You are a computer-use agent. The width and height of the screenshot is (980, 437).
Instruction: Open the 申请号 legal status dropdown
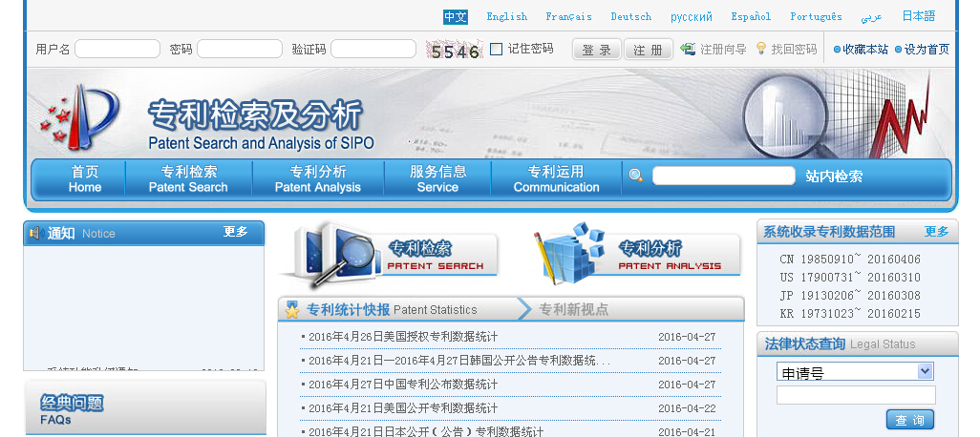tap(855, 372)
